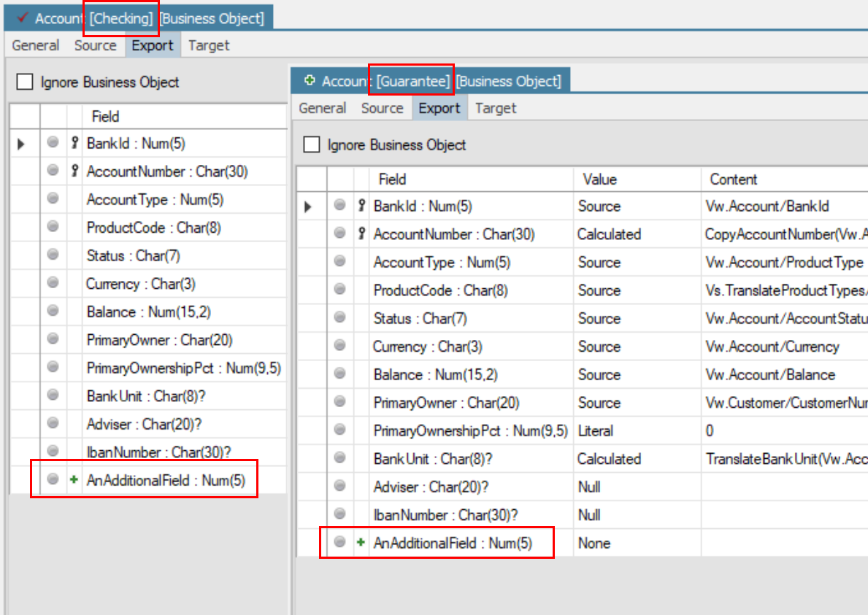The image size is (868, 615).
Task: Check Ignore Business Object in Guarantee panel
Action: [312, 144]
